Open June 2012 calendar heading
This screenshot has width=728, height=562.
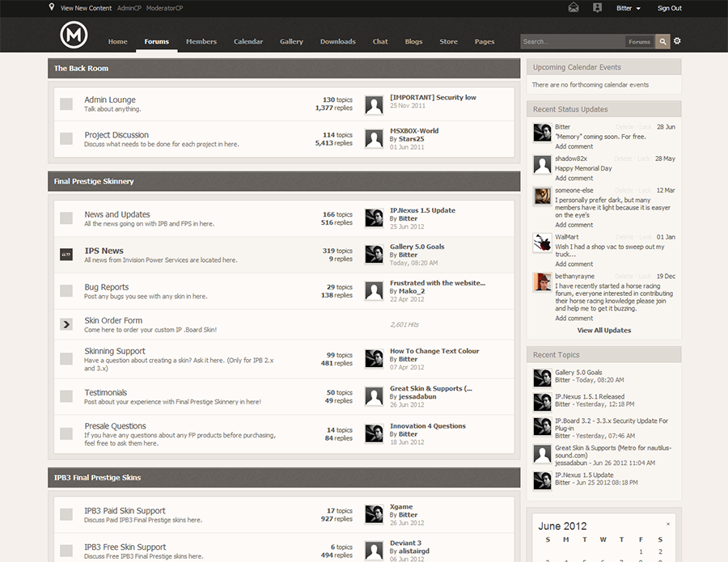point(562,526)
